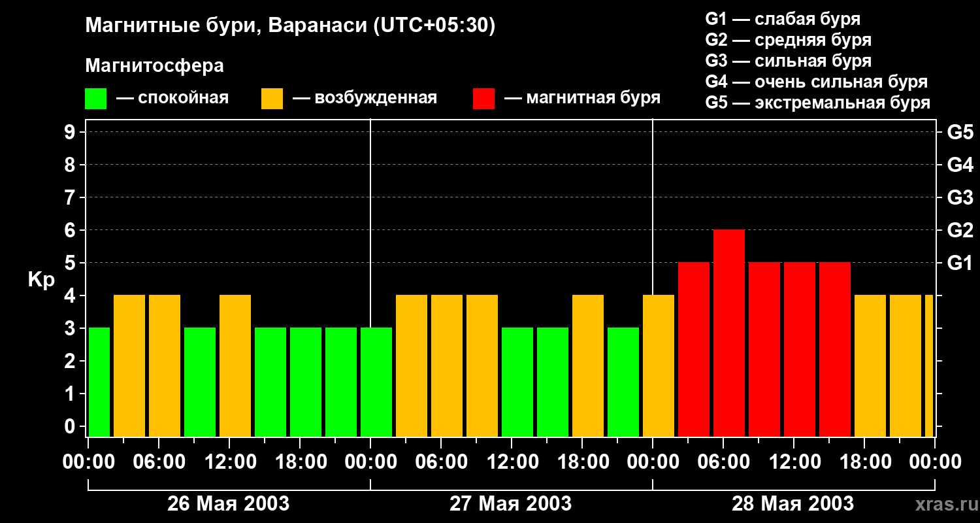Image resolution: width=980 pixels, height=523 pixels.
Task: Click the 'G2' label on the right axis
Action: (x=960, y=230)
